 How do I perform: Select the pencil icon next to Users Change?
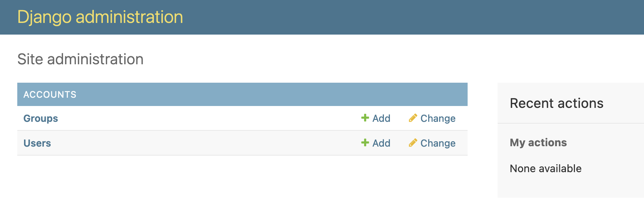point(413,143)
